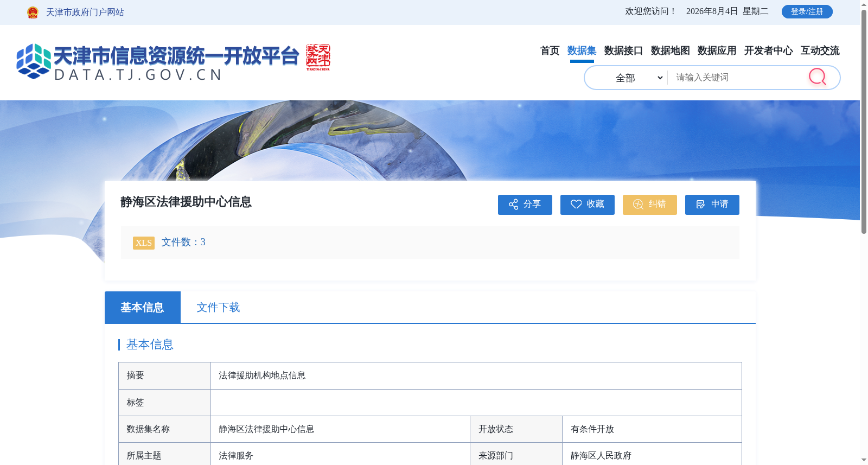Click the 登录/注册 button
This screenshot has height=465, width=868.
pos(807,11)
